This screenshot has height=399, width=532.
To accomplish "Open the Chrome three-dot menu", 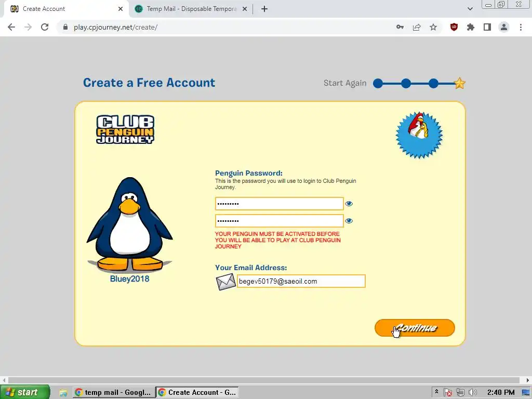I will [x=521, y=27].
